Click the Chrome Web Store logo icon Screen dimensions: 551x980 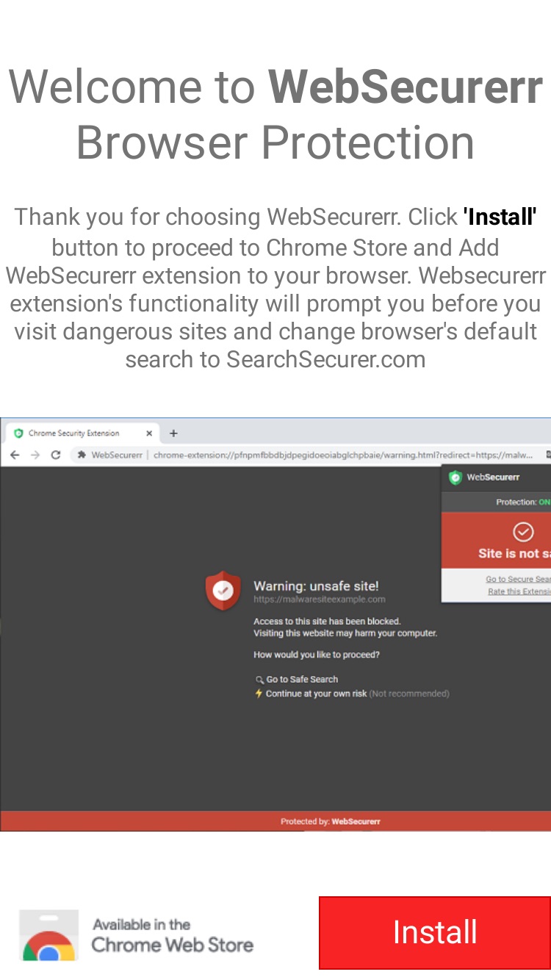coord(48,935)
